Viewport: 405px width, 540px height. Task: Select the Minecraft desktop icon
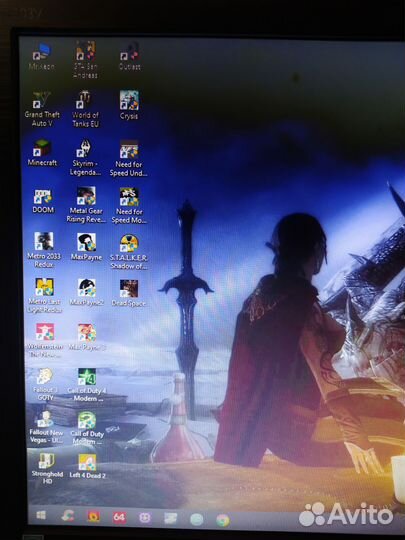42,153
